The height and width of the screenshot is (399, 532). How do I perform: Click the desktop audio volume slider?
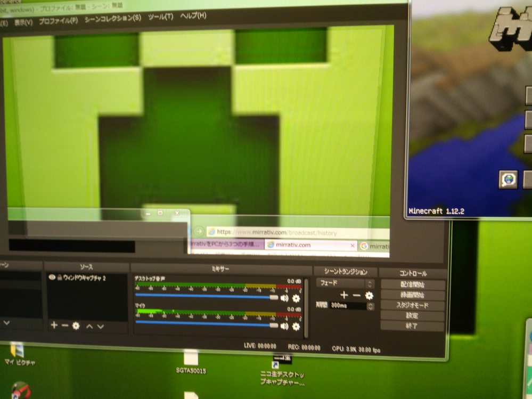click(x=205, y=296)
